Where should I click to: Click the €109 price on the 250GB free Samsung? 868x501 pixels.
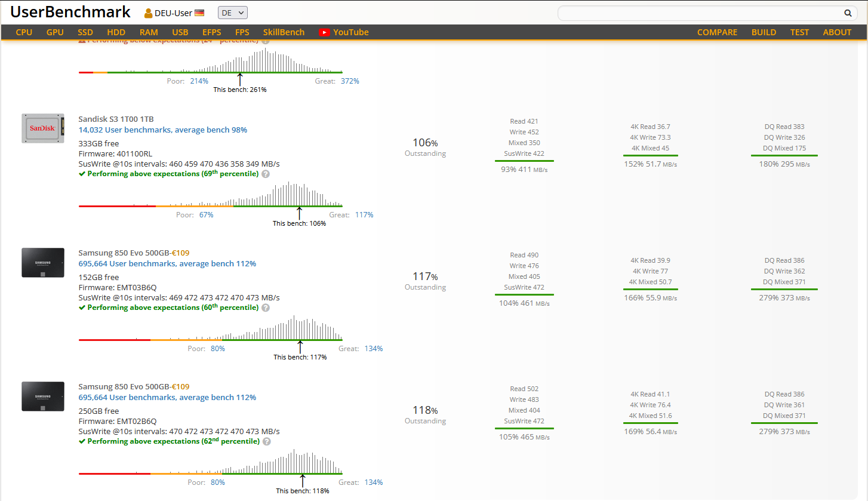click(180, 386)
